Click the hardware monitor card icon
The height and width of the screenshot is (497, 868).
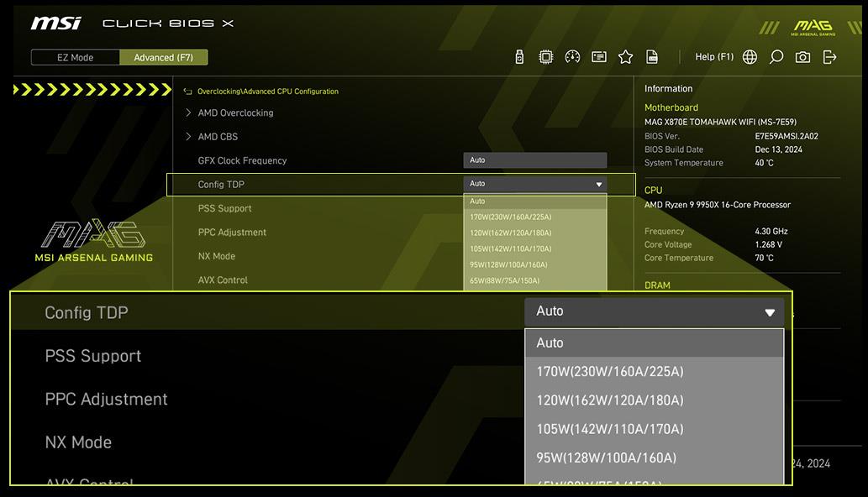coord(598,57)
